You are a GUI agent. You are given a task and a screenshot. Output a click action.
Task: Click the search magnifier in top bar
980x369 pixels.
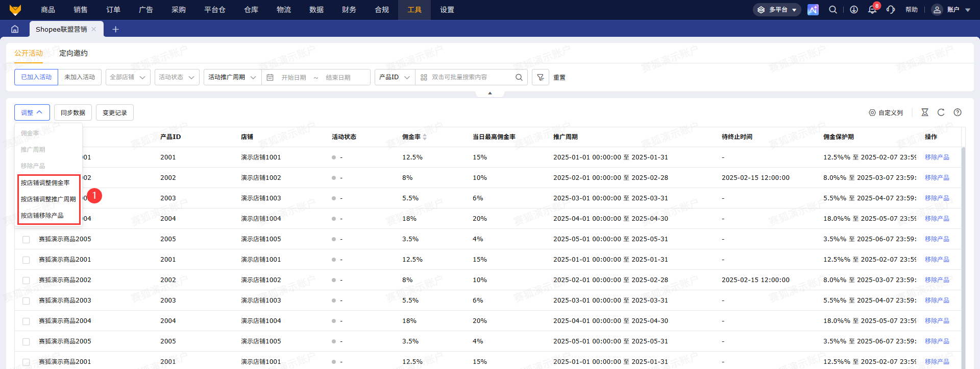point(833,10)
